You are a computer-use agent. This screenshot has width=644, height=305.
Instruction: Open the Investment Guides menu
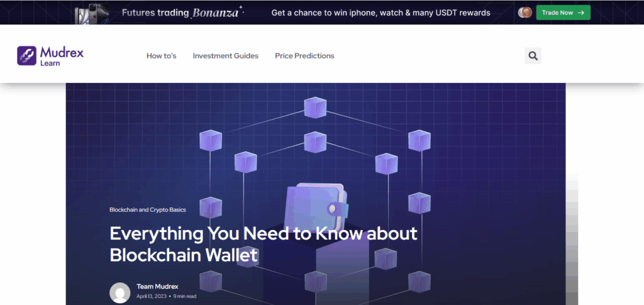click(x=225, y=56)
